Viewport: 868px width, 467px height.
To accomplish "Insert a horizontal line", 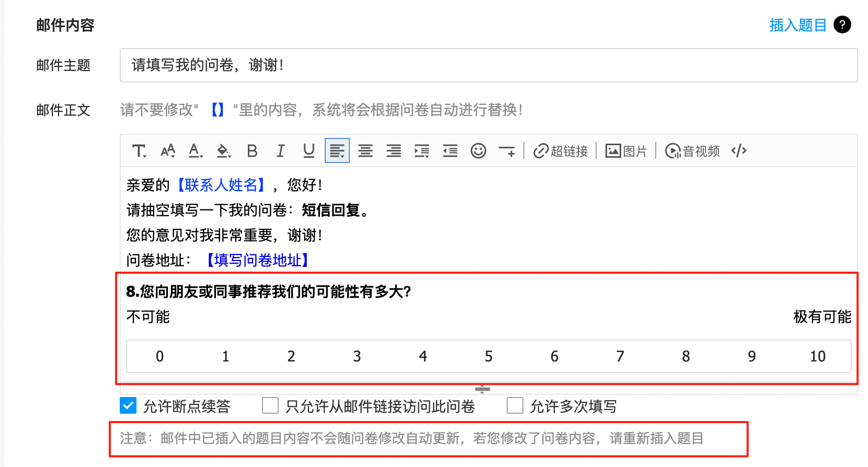I will click(x=507, y=151).
